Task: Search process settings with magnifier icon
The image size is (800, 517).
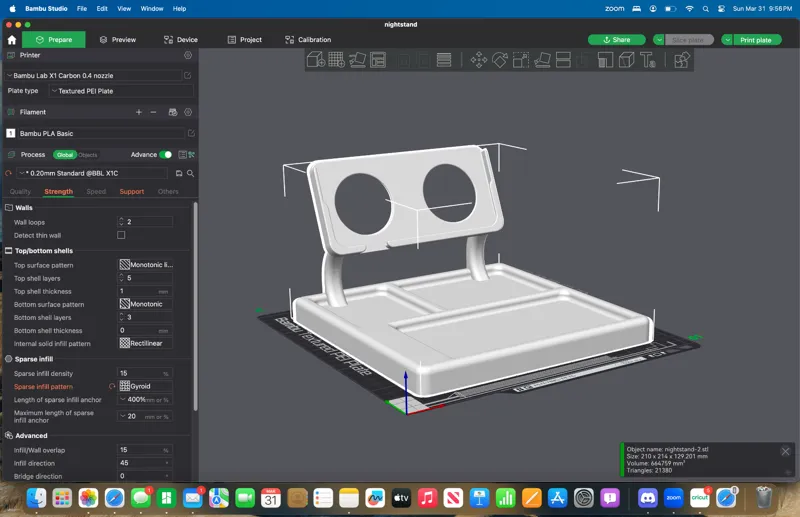Action: point(190,174)
